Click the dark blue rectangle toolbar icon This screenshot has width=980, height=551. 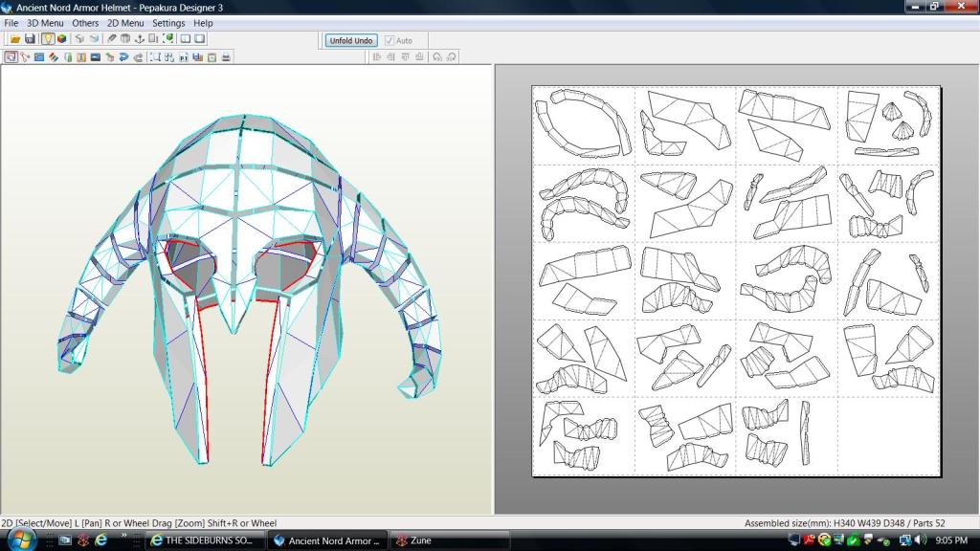pos(96,56)
